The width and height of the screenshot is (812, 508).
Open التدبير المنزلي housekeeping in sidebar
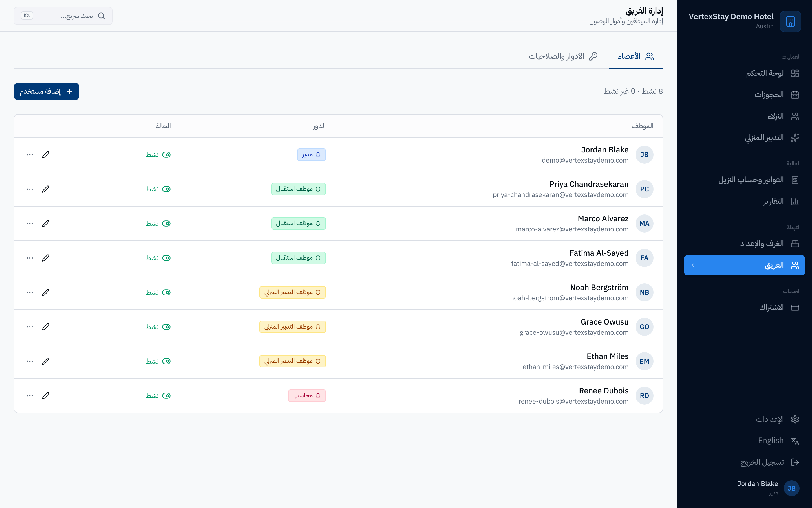coord(744,138)
